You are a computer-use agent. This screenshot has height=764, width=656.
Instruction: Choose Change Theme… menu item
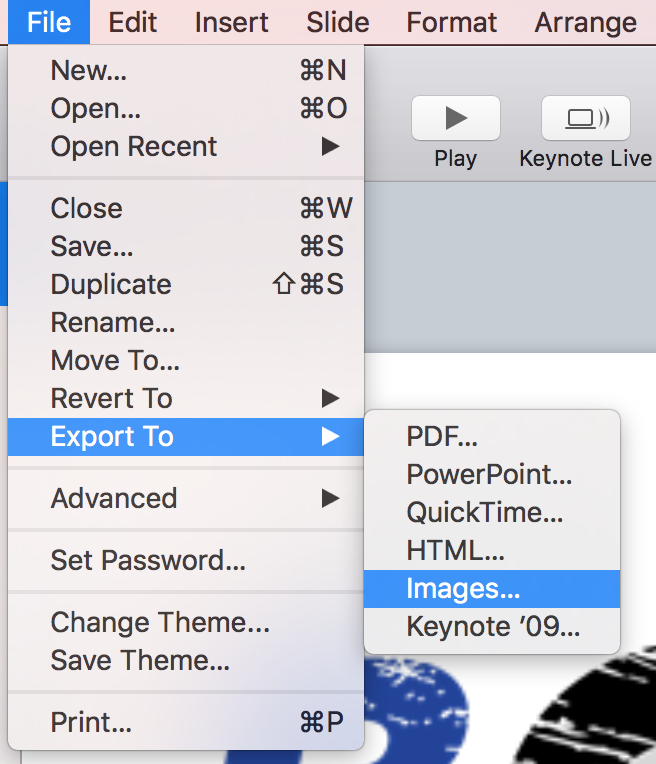pyautogui.click(x=186, y=623)
